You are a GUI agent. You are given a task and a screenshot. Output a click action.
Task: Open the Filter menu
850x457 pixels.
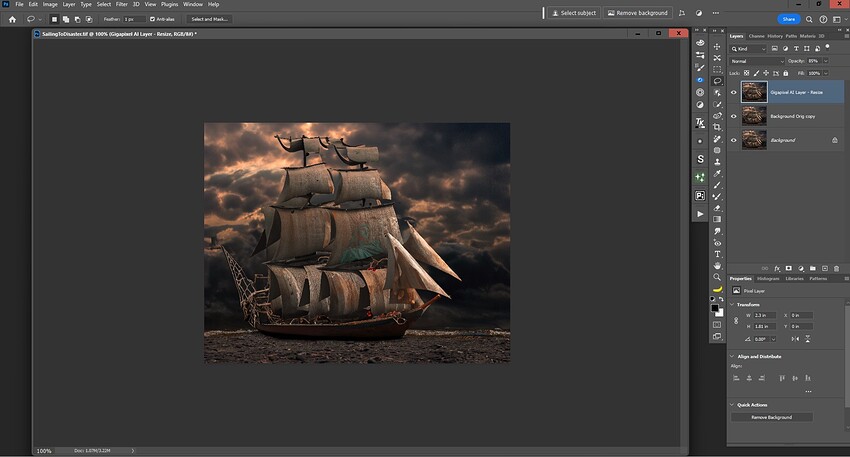point(121,4)
